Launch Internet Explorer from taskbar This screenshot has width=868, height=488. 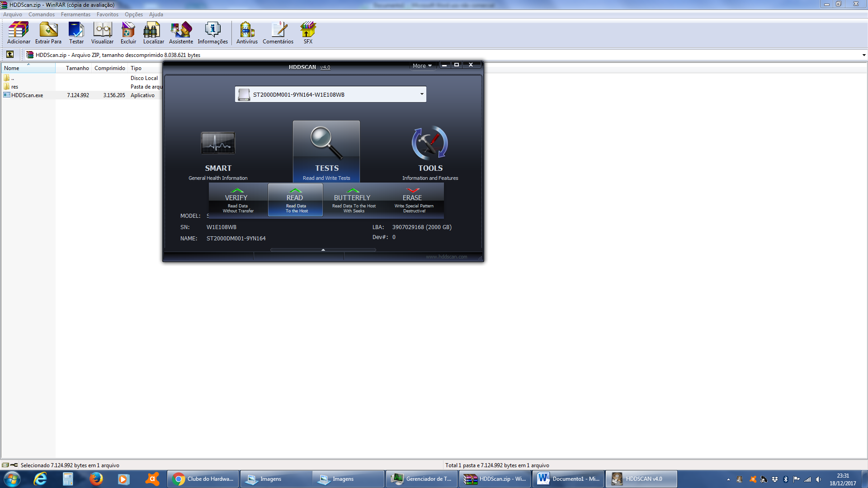point(40,479)
